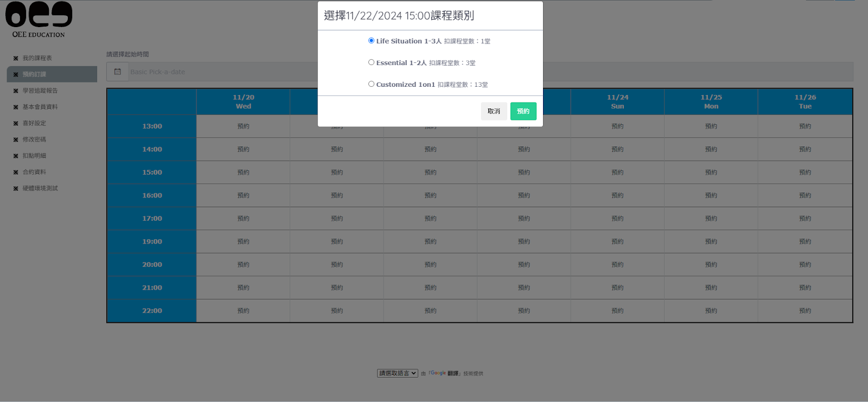Click the 17:00 time row label
868x402 pixels.
(x=152, y=218)
